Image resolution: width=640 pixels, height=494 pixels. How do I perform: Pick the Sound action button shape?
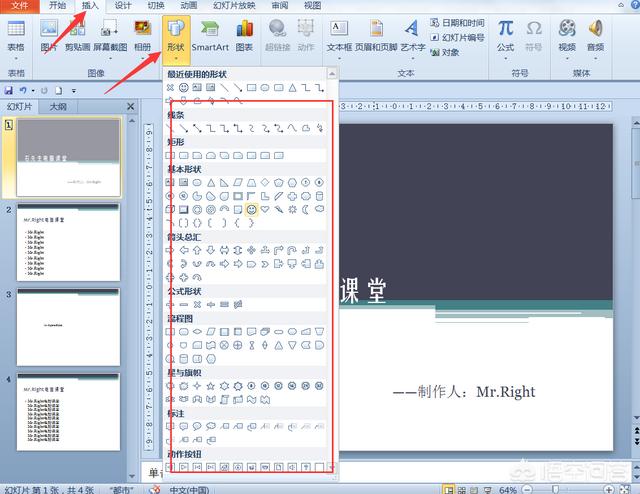click(x=292, y=467)
